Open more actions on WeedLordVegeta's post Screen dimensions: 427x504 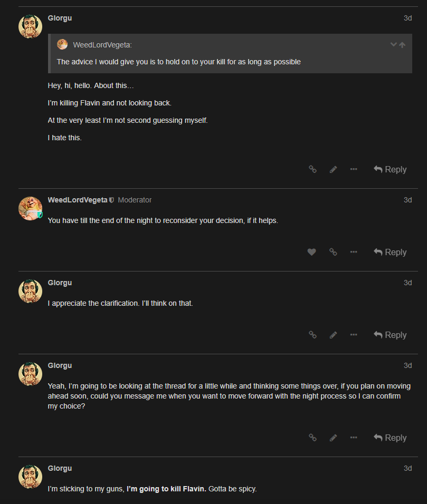[x=354, y=252]
